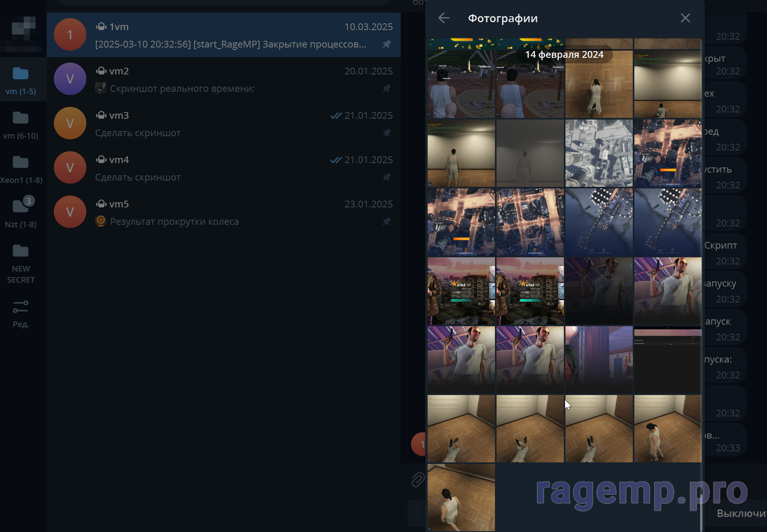Click the pin icon on vm2 chat
Image resolution: width=767 pixels, height=532 pixels.
[386, 88]
